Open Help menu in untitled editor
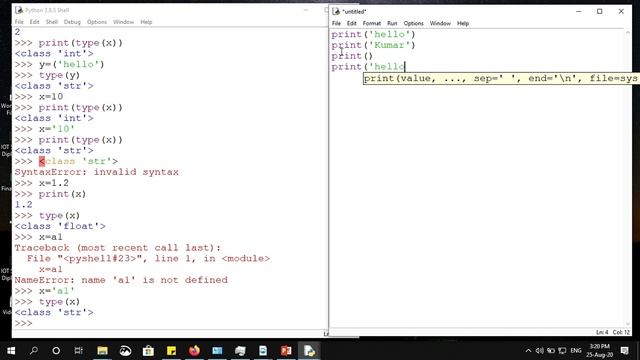Screen dimensions: 640x360 (463, 23)
